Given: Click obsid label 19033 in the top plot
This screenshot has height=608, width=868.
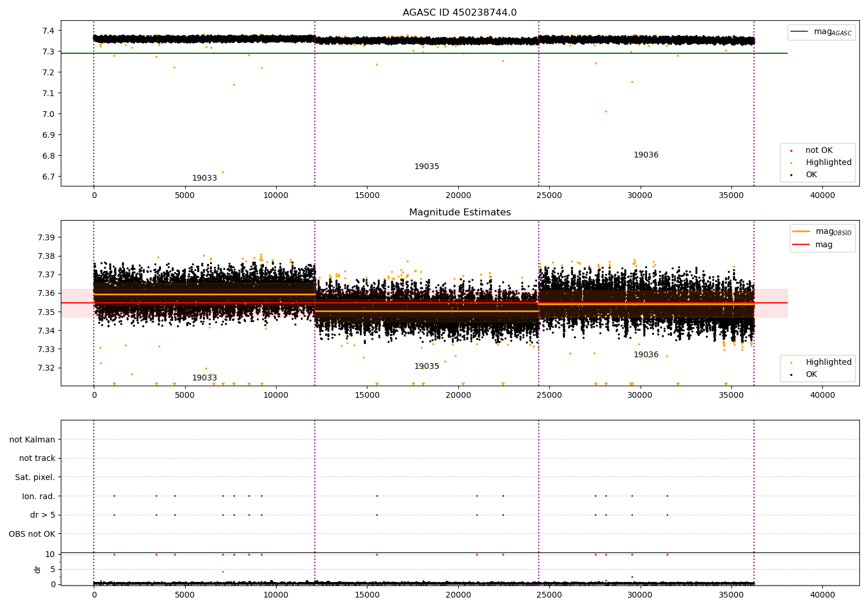Looking at the screenshot, I should tap(204, 178).
